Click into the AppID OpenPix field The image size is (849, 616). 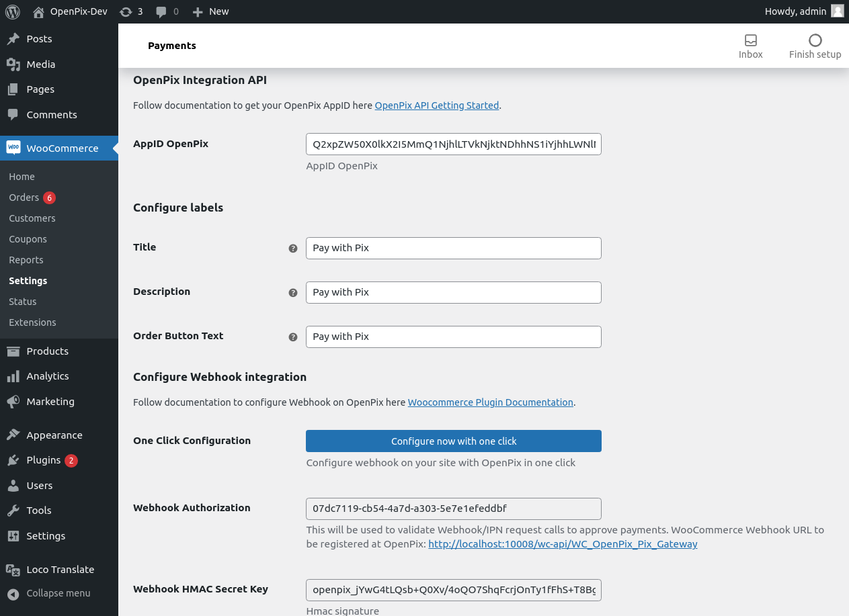click(453, 144)
